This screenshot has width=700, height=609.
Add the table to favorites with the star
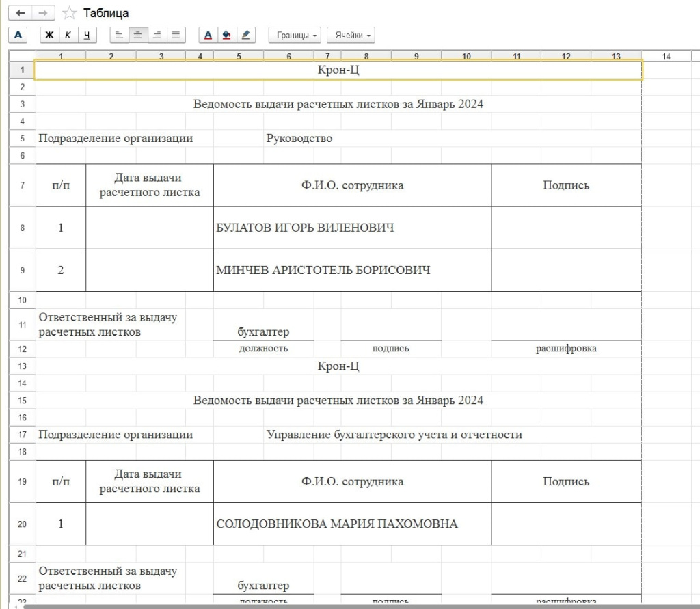[69, 13]
